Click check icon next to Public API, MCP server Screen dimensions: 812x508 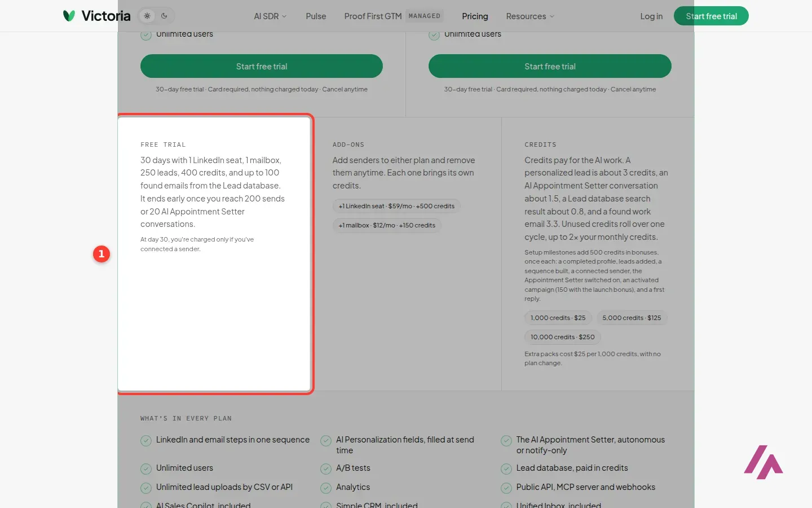(506, 488)
